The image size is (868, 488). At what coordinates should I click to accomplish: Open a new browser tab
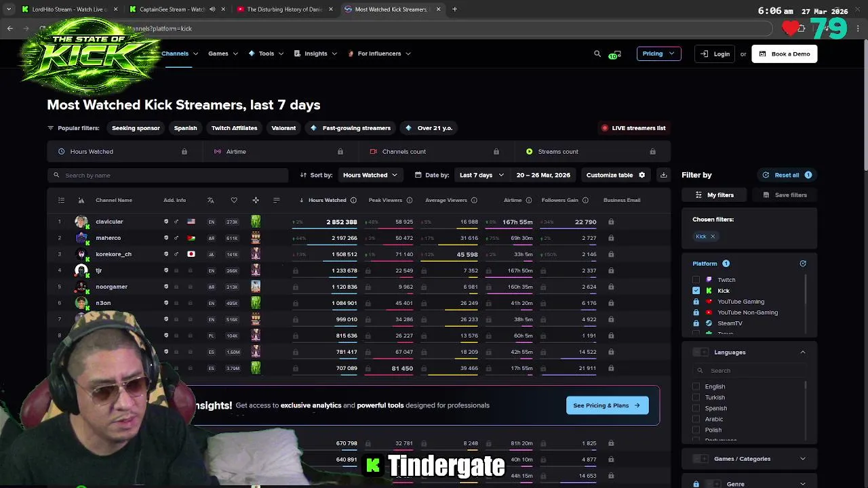(x=454, y=9)
